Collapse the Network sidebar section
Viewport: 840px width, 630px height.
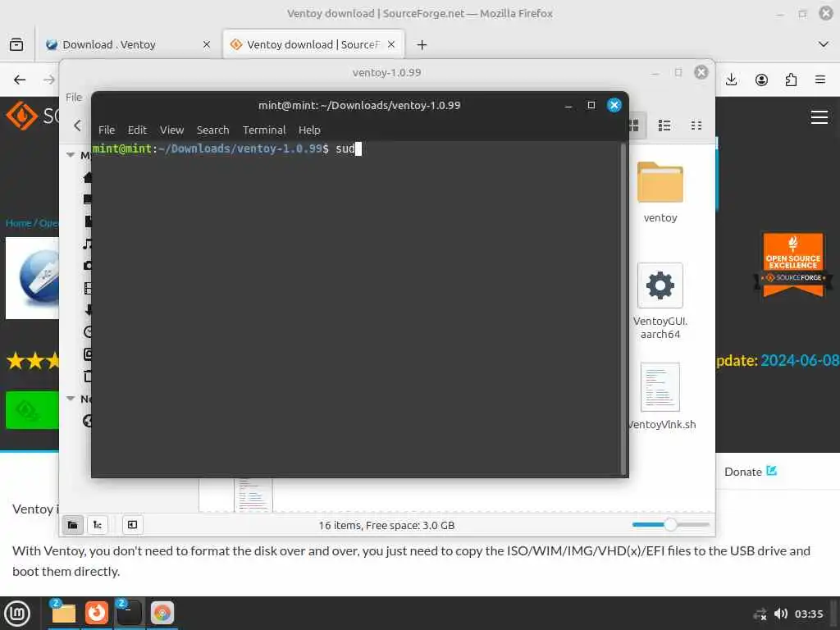tap(71, 399)
